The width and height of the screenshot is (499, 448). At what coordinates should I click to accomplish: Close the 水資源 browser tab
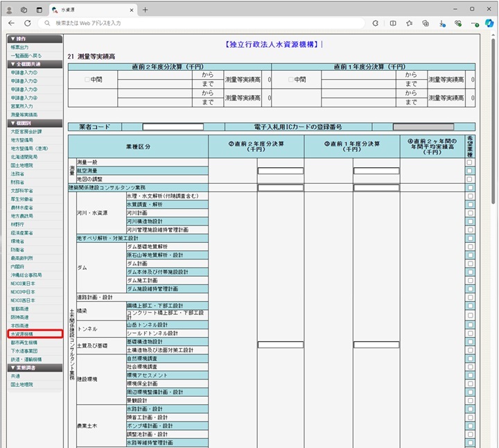tap(132, 10)
